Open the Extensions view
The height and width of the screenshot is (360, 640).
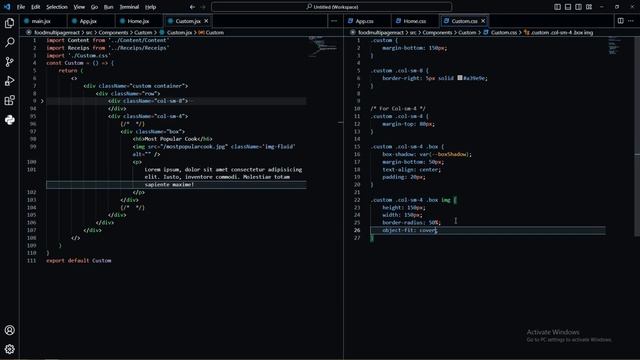(x=9, y=100)
